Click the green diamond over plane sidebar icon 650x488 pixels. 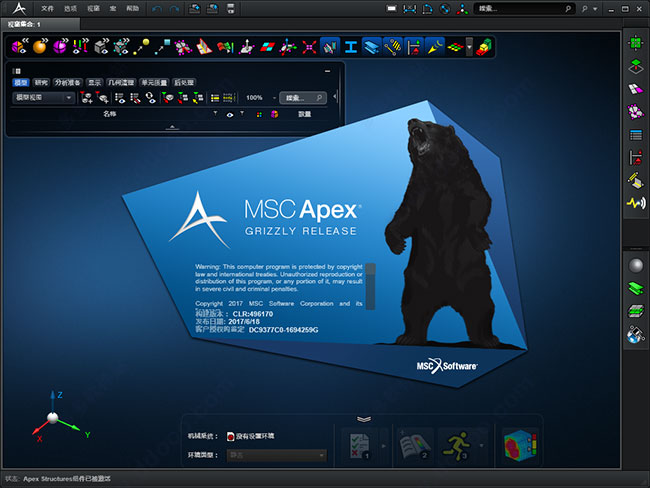pos(635,66)
